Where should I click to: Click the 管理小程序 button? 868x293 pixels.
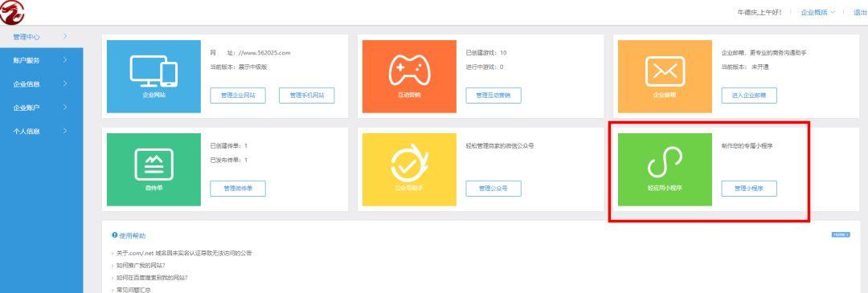[x=749, y=188]
